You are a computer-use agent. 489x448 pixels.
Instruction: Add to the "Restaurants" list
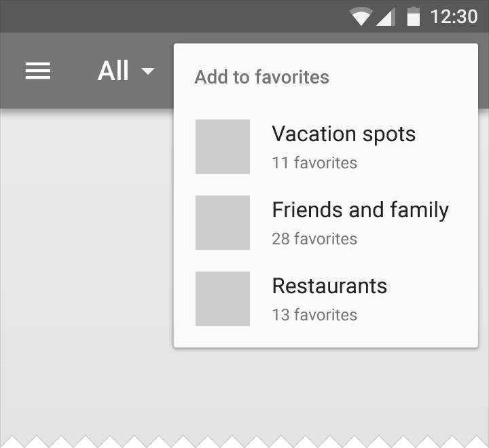(329, 286)
